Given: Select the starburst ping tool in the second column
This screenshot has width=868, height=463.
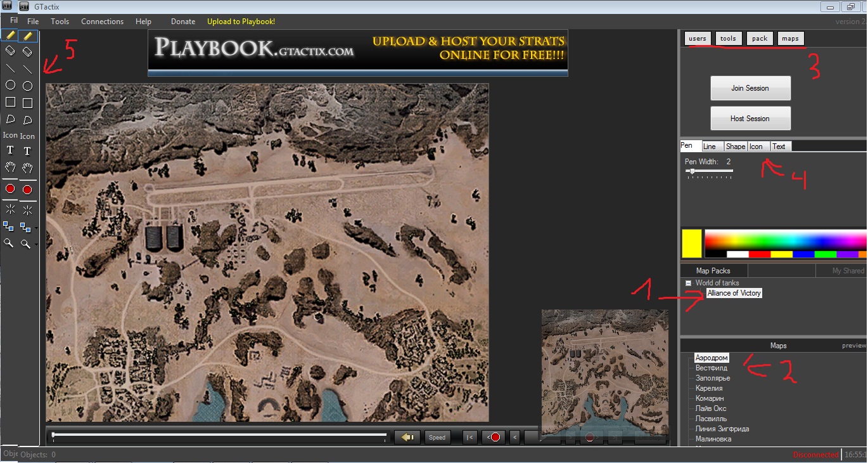Looking at the screenshot, I should (x=27, y=209).
